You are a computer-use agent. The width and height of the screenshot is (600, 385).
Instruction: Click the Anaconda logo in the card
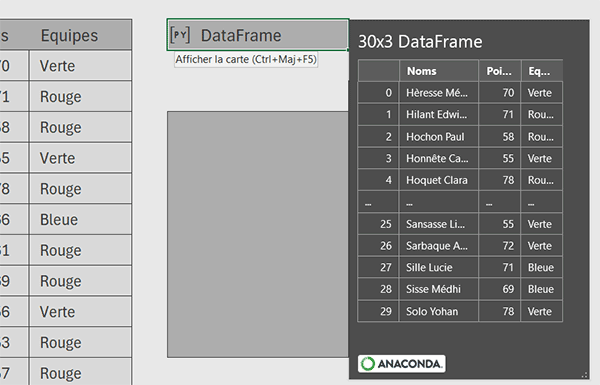[401, 364]
